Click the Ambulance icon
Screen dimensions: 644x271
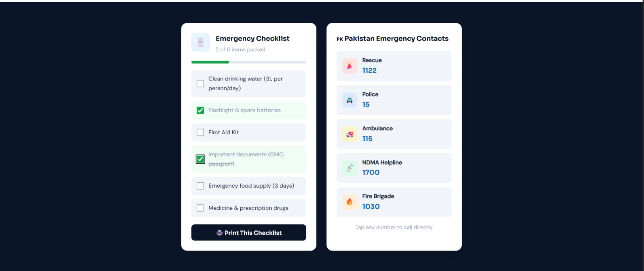[x=349, y=134]
